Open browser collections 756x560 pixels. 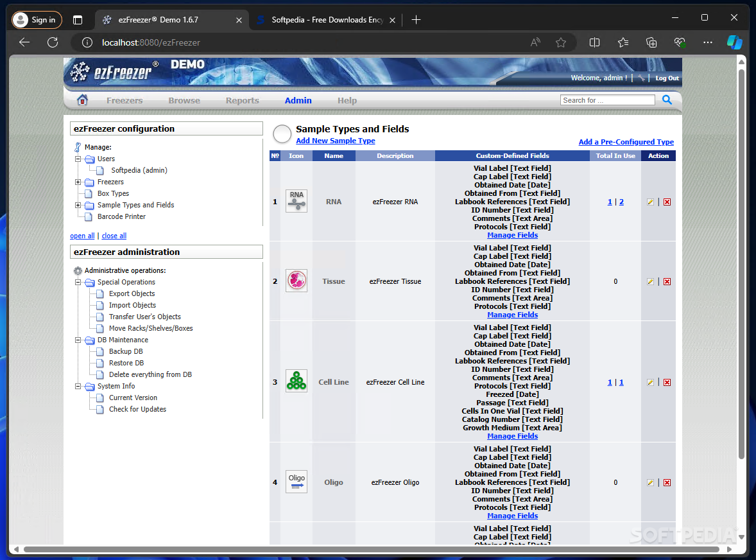651,42
